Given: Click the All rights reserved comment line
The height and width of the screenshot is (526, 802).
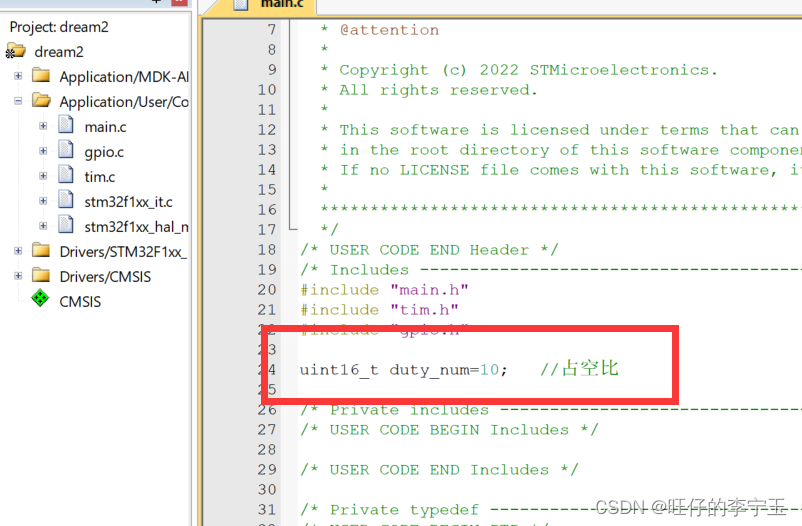Looking at the screenshot, I should [429, 90].
